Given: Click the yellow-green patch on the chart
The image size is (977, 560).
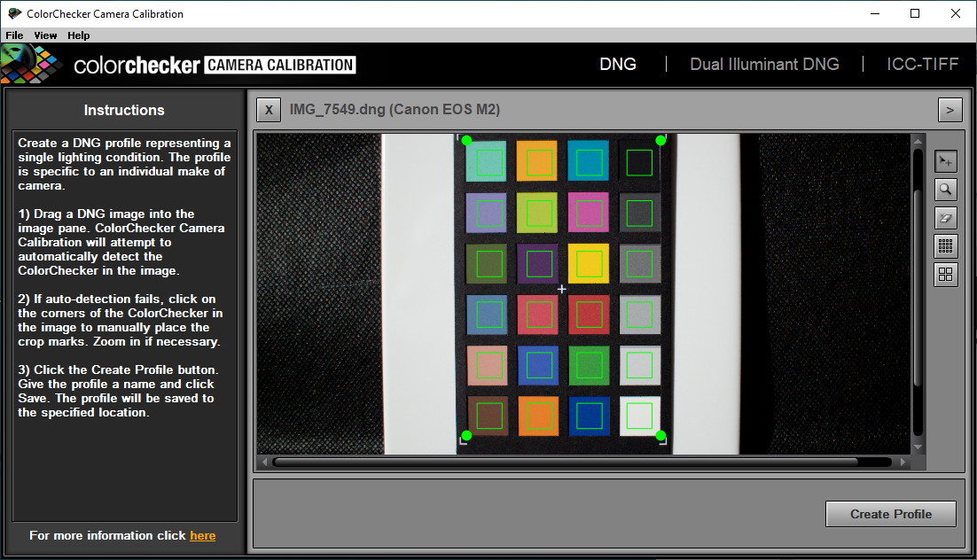Looking at the screenshot, I should pos(536,213).
